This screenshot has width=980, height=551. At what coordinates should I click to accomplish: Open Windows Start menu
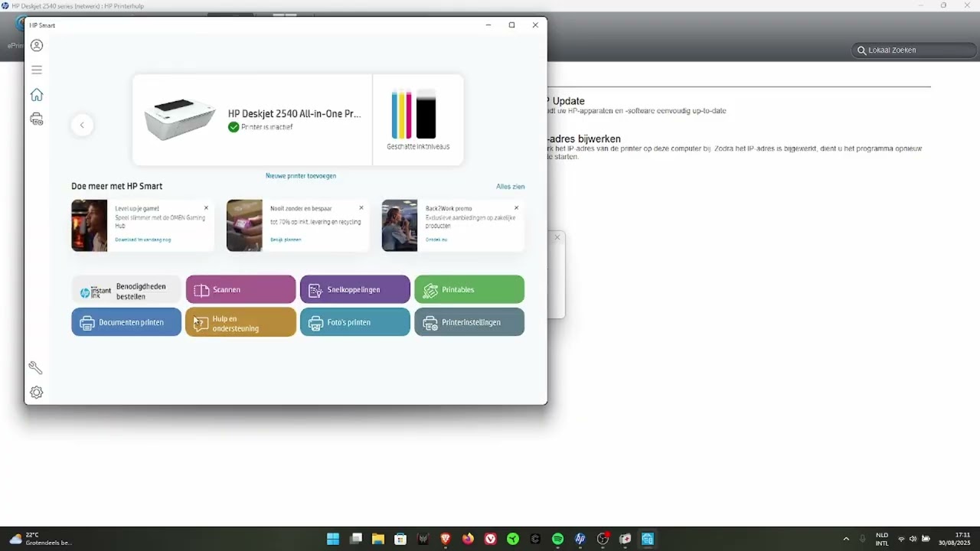[x=333, y=539]
